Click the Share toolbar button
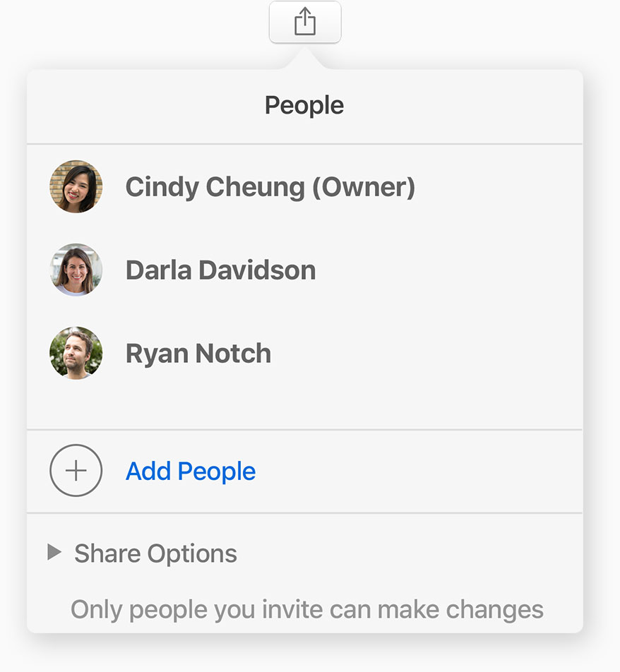620x672 pixels. pos(305,22)
